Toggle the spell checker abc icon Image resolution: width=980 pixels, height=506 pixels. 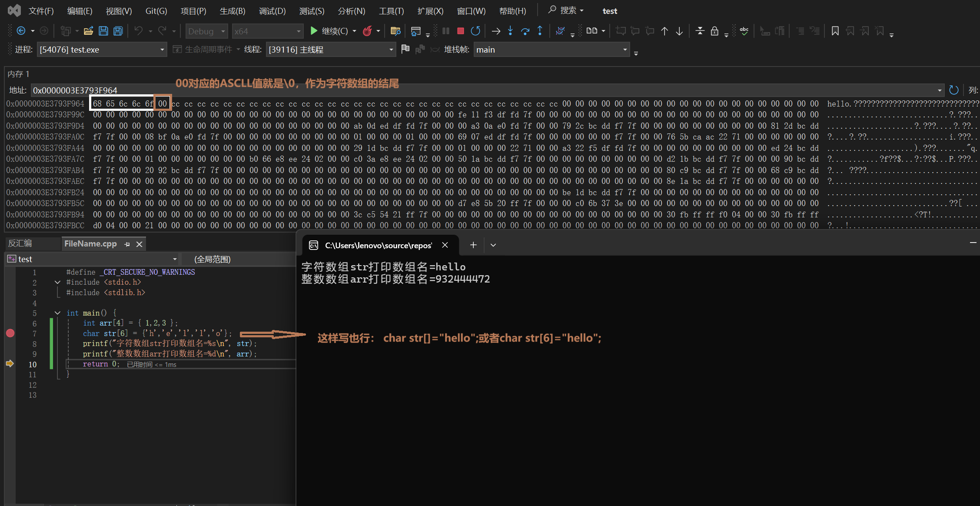[744, 31]
